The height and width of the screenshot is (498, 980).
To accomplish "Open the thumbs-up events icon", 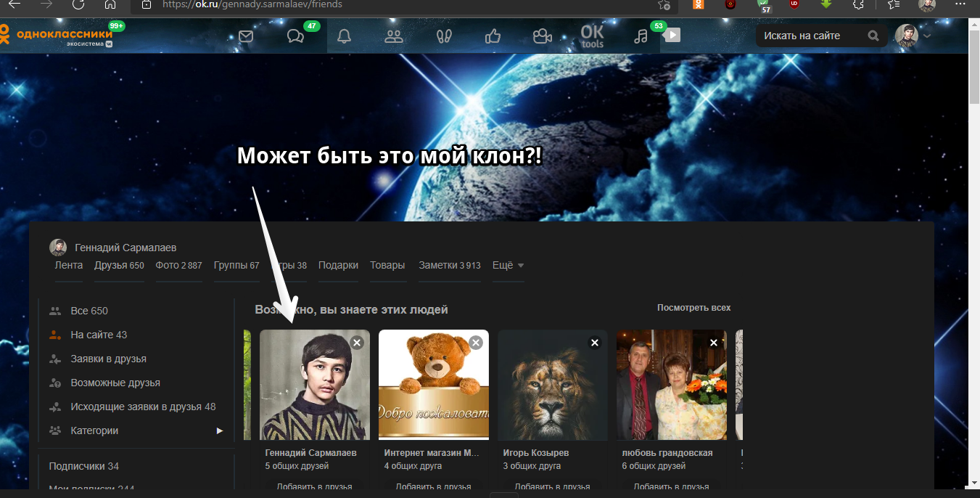I will tap(493, 36).
